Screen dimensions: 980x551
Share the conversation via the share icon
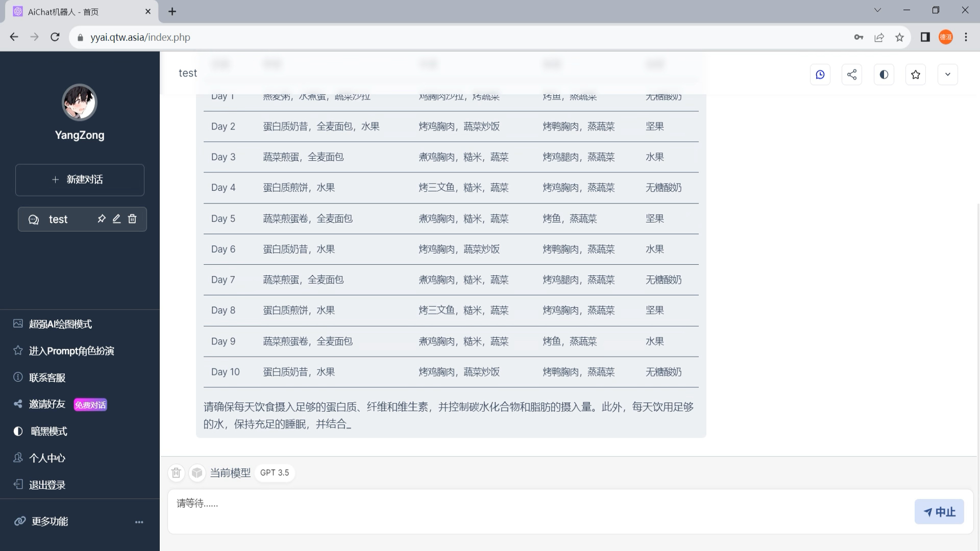click(852, 74)
